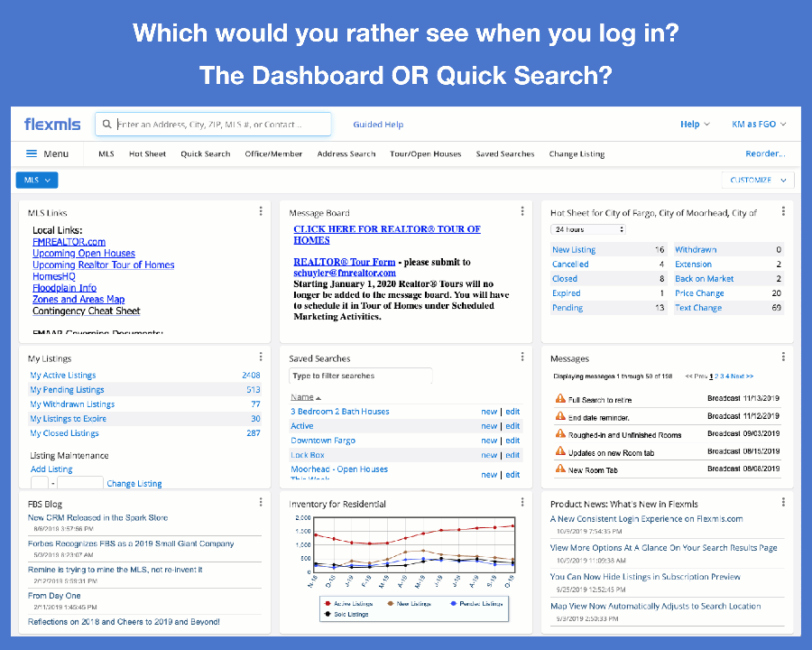Click REALTOR Tour of Homes headline link
The height and width of the screenshot is (650, 812).
387,235
